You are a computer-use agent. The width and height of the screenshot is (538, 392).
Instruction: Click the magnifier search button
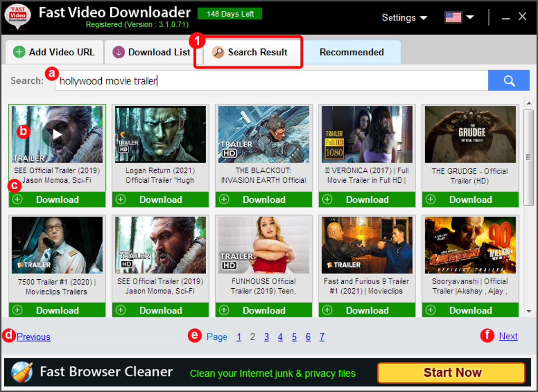click(x=508, y=81)
